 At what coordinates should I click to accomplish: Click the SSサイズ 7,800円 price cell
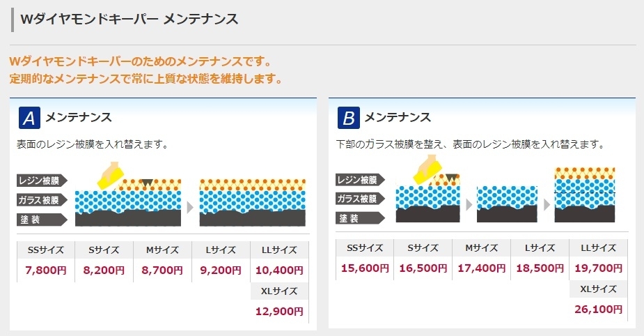[x=46, y=261]
